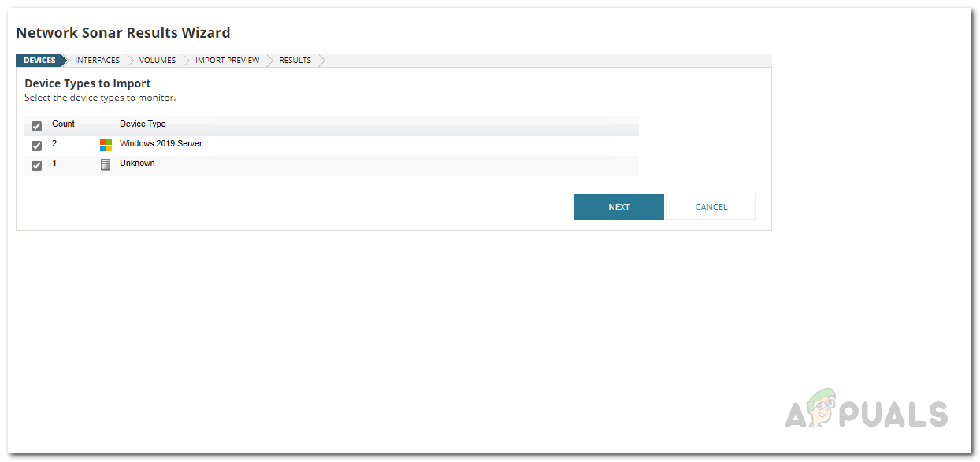The width and height of the screenshot is (980, 462).
Task: Click the Unknown device type icon
Action: [x=106, y=164]
